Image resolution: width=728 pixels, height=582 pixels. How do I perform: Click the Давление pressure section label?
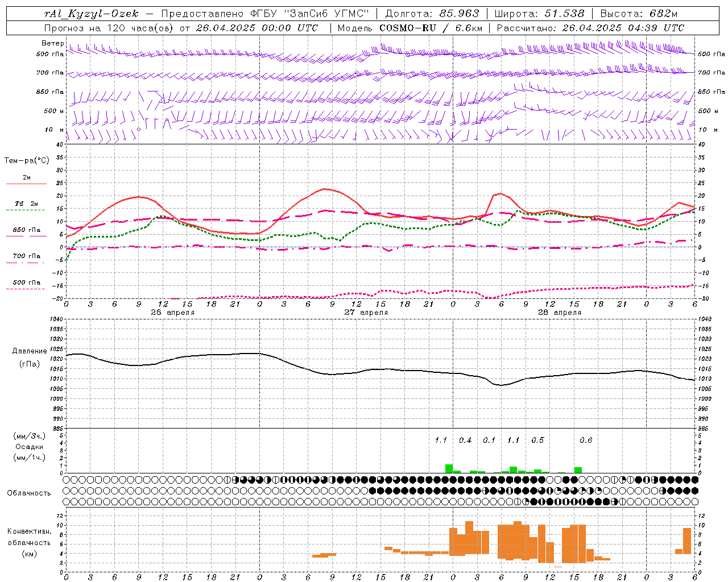29,351
